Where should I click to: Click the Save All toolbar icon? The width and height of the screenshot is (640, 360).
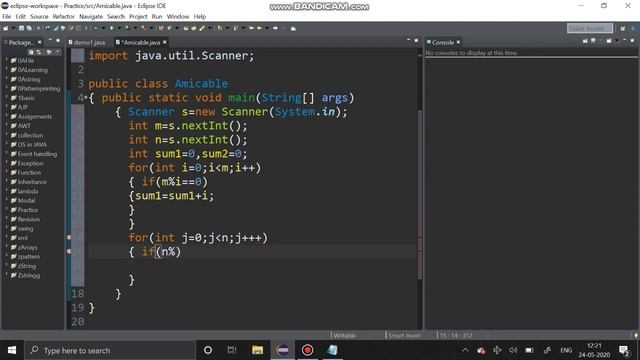(x=29, y=28)
